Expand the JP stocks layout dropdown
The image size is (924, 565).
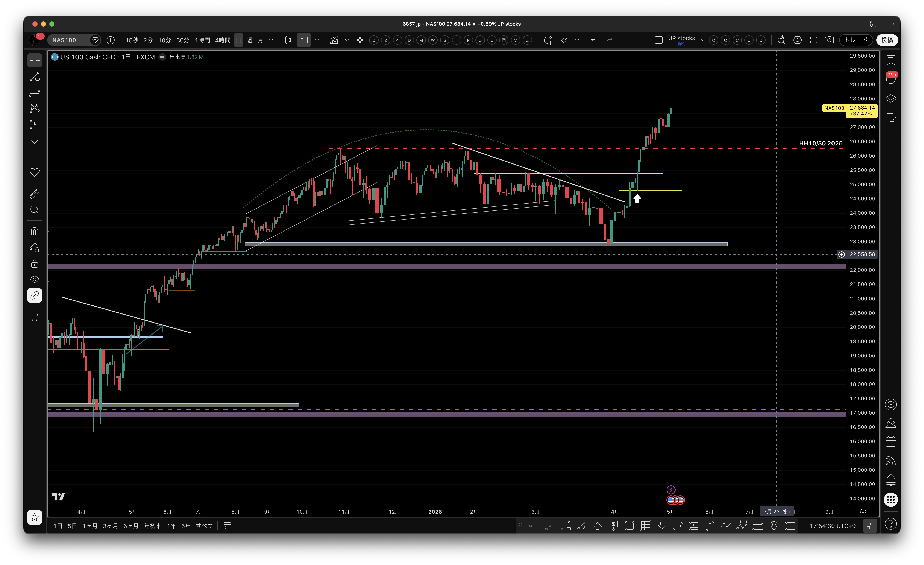[702, 40]
